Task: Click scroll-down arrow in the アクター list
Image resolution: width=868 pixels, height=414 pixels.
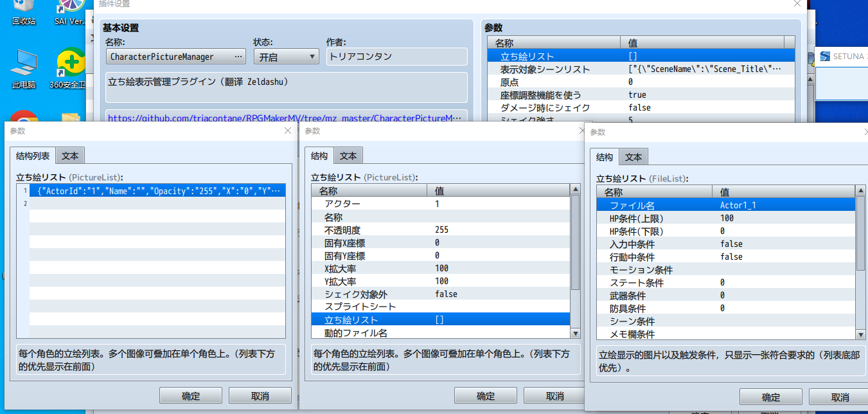Action: point(575,333)
